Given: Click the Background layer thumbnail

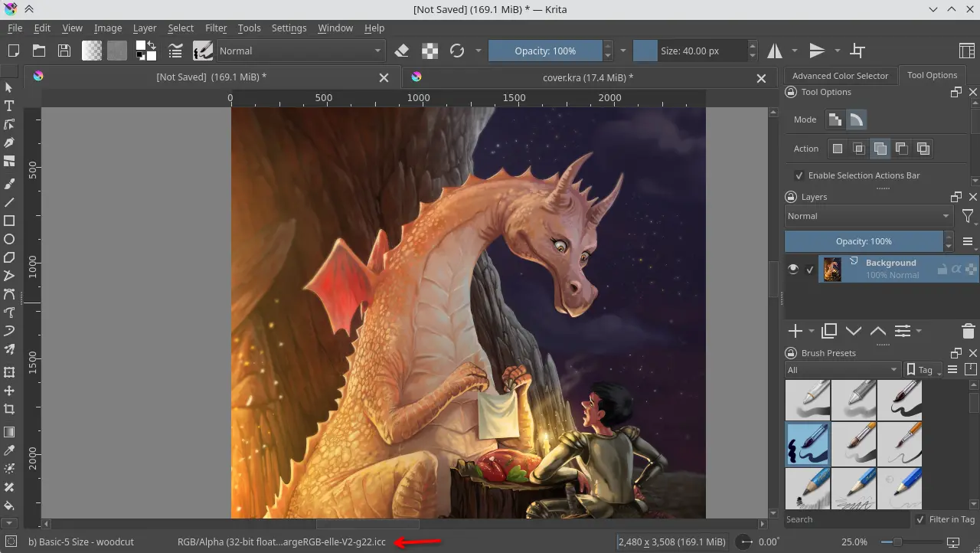Looking at the screenshot, I should pos(832,269).
